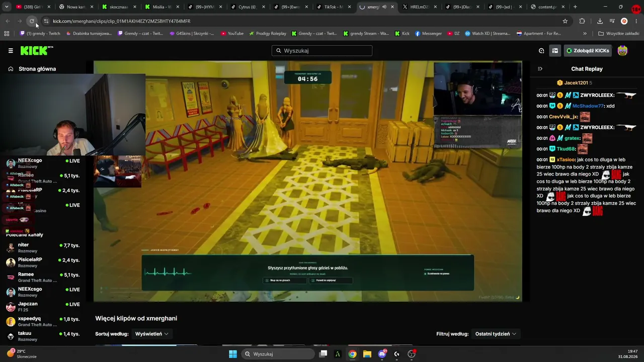Open niter channel in recommended list
Viewport: 644px width, 362px height.
pos(43,248)
